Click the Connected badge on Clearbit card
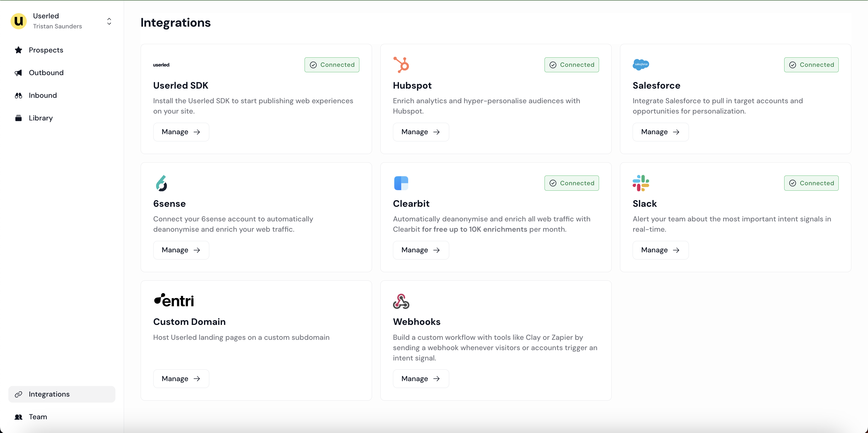Screen dimensions: 868x433 pos(571,183)
